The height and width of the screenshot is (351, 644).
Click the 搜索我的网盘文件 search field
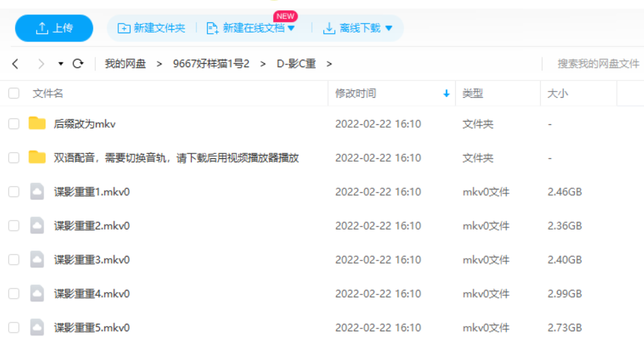coord(598,64)
